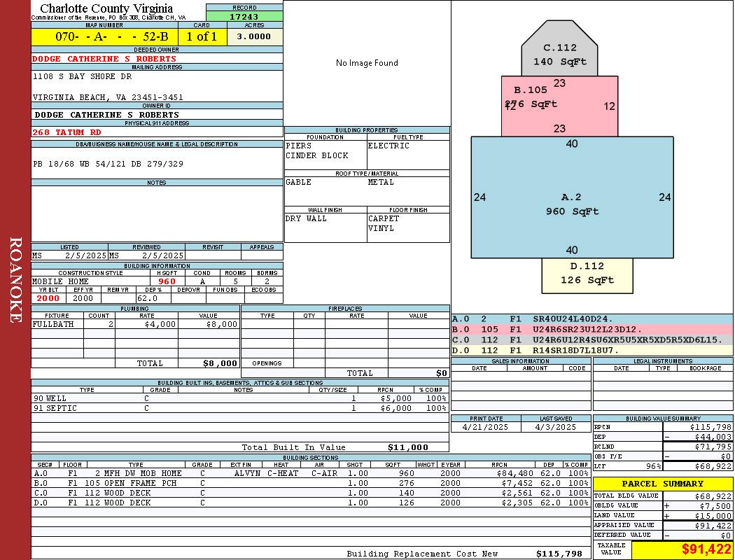Viewport: 735px width, 560px height.
Task: Click roof type GABLE
Action: pyautogui.click(x=298, y=182)
